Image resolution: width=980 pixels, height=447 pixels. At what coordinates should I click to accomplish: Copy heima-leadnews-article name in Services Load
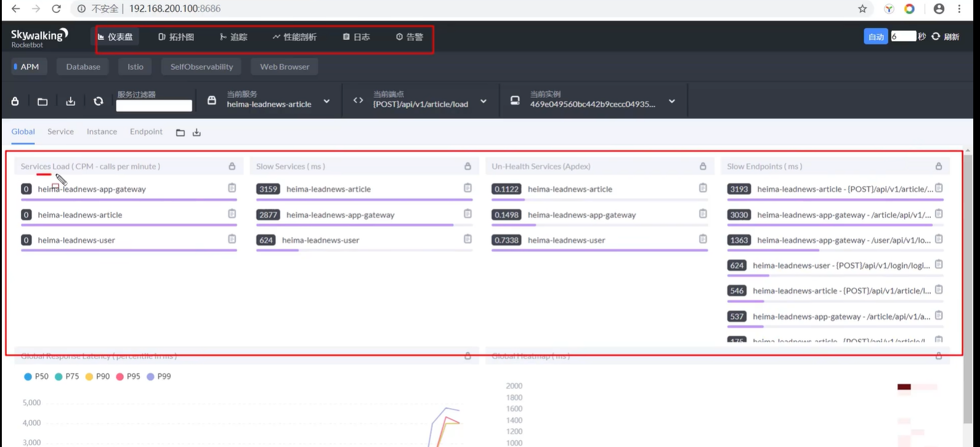click(x=232, y=214)
